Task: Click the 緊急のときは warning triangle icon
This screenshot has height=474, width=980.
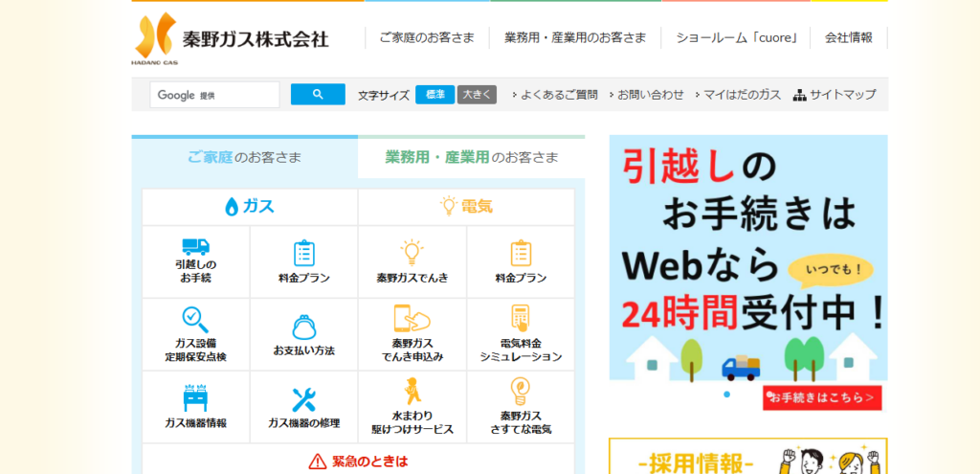Action: (x=318, y=463)
